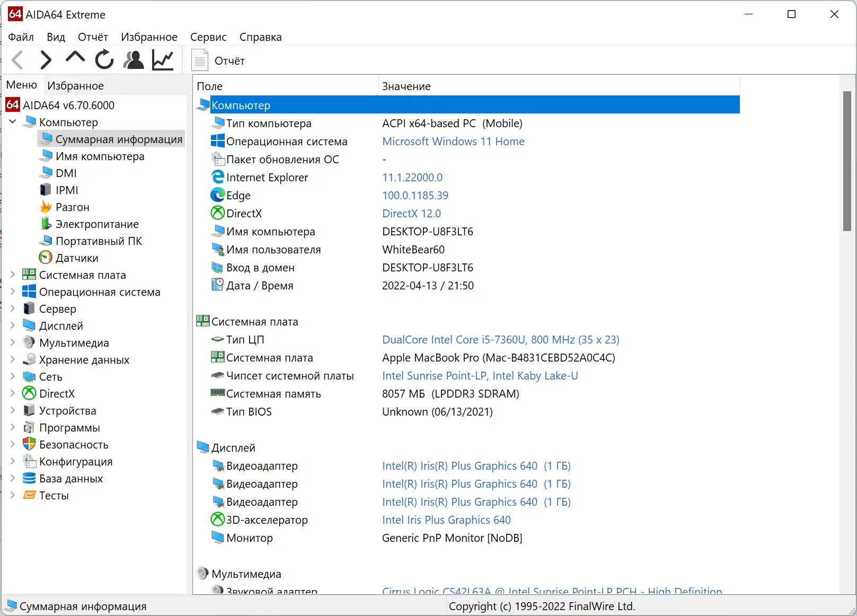Click the DirectX Xbox icon in tree
Image resolution: width=857 pixels, height=616 pixels.
pos(29,393)
